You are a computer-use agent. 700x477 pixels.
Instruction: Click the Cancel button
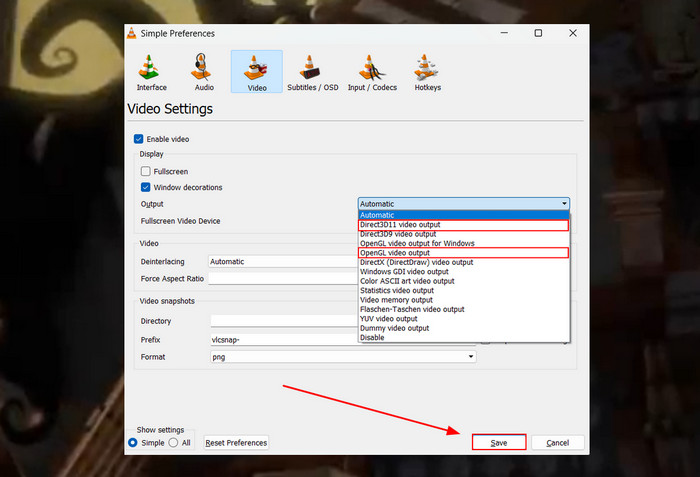click(558, 442)
